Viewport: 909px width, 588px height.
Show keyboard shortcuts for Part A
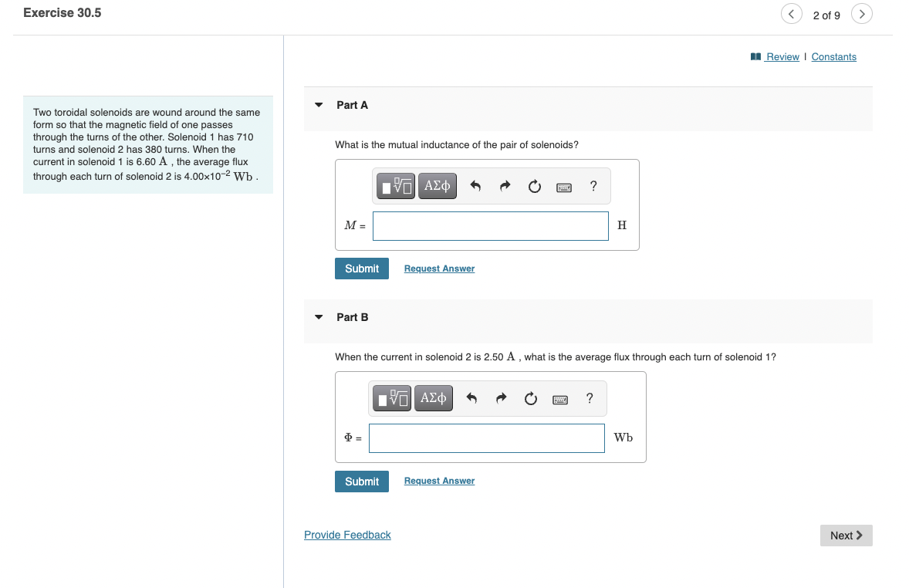coord(564,188)
